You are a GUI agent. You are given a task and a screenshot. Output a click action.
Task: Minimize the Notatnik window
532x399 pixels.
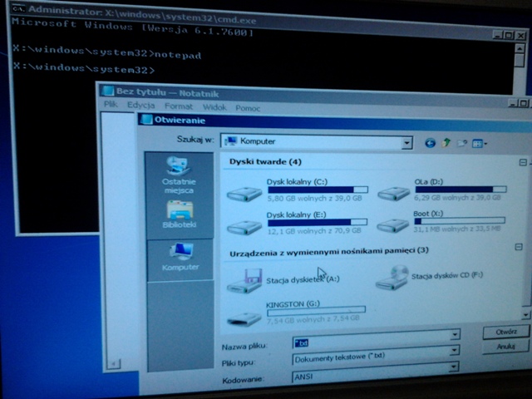[x=513, y=103]
